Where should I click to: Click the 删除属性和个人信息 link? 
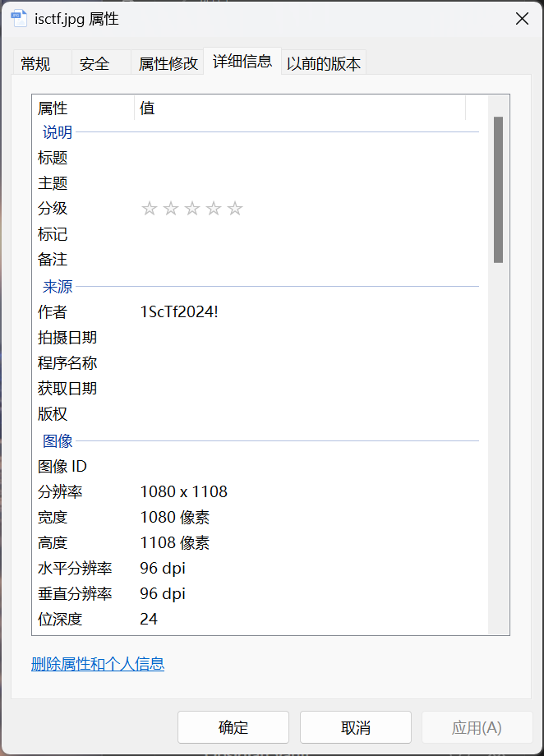(98, 664)
